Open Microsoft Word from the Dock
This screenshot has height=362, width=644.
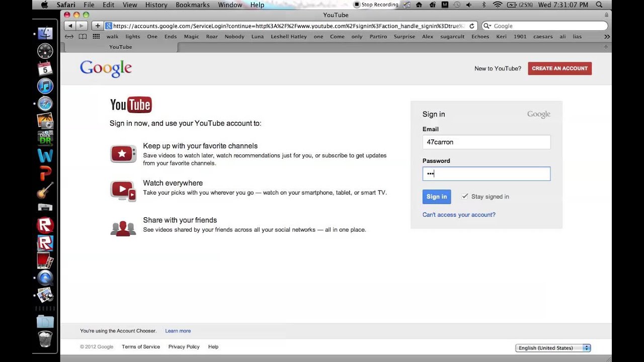click(x=45, y=156)
